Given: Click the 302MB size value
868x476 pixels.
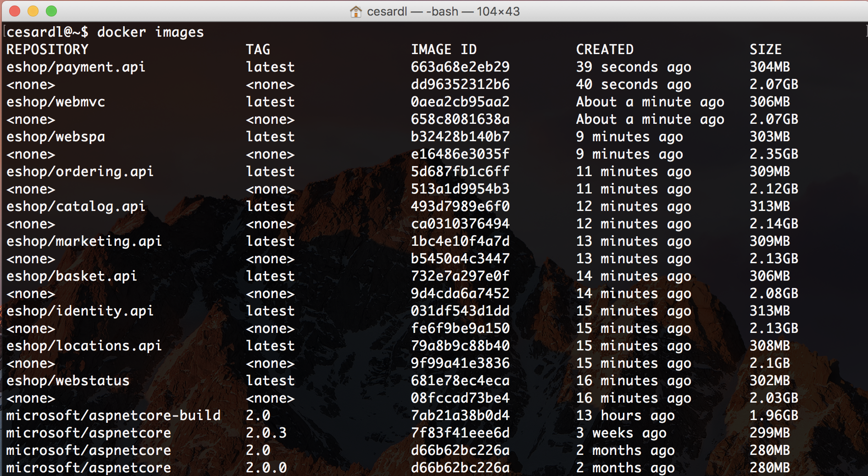Looking at the screenshot, I should pos(770,381).
